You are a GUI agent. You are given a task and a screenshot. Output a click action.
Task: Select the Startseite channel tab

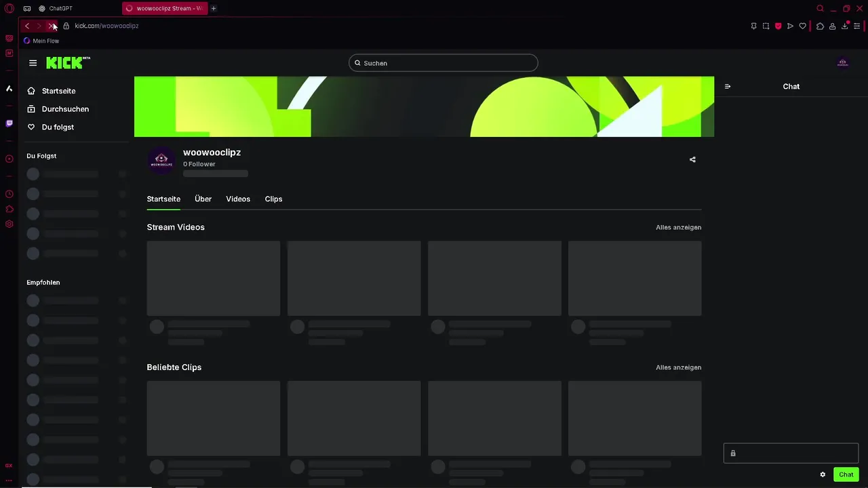pyautogui.click(x=163, y=199)
